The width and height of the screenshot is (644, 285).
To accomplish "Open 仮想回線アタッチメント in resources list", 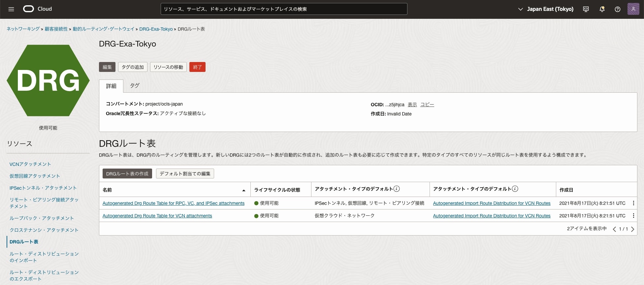I will tap(35, 176).
